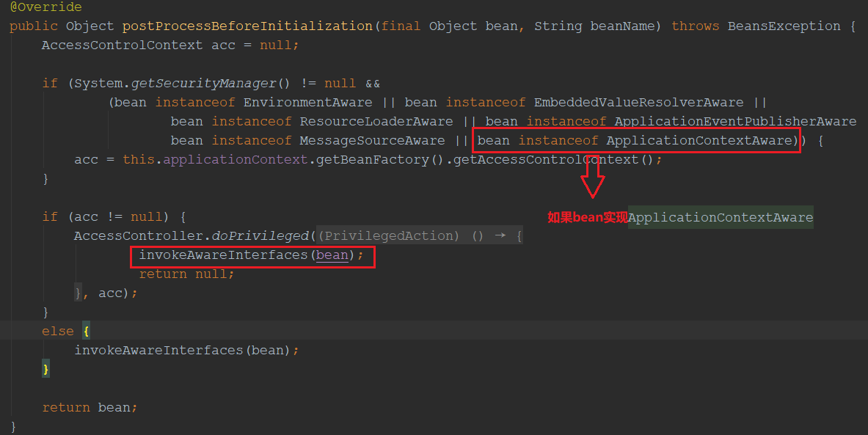868x435 pixels.
Task: Click the (PrivilegedAction) lambda hint
Action: pos(389,235)
